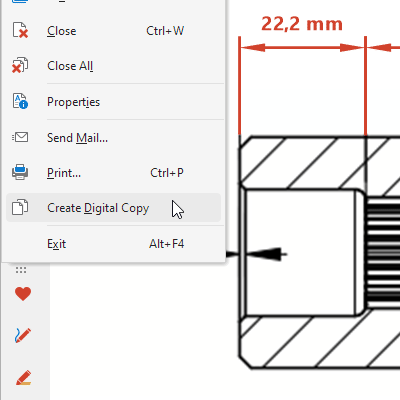Select Close in the file menu
Image resolution: width=400 pixels, height=400 pixels.
(113, 31)
